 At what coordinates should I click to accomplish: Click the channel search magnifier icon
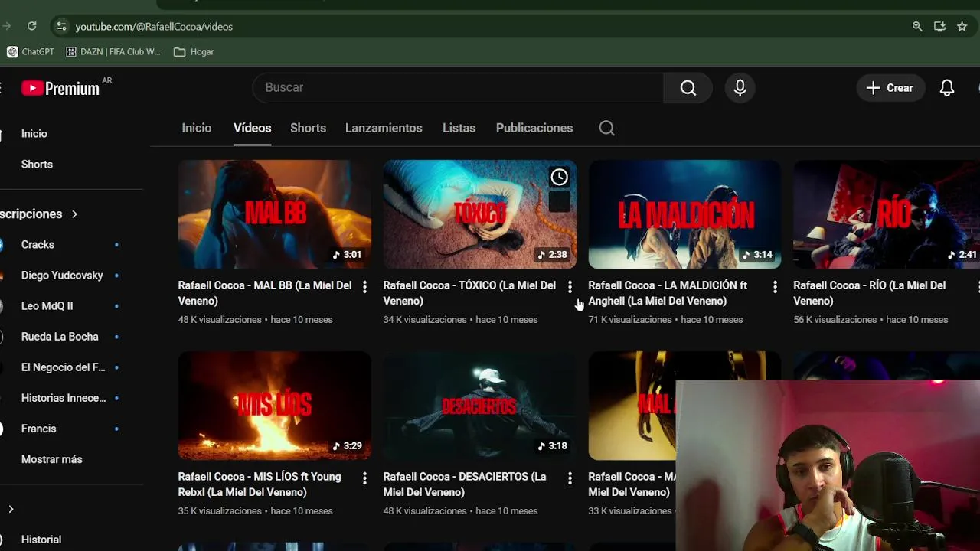(x=606, y=128)
